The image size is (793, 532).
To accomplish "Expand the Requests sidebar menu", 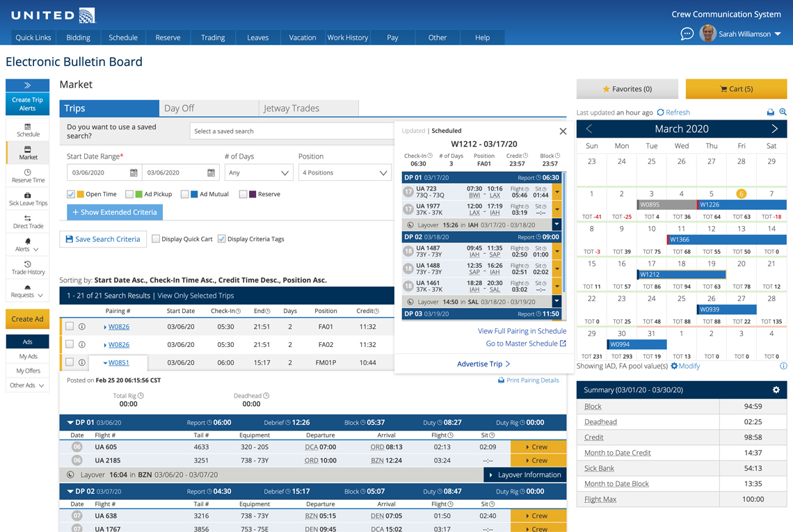I will tap(28, 291).
